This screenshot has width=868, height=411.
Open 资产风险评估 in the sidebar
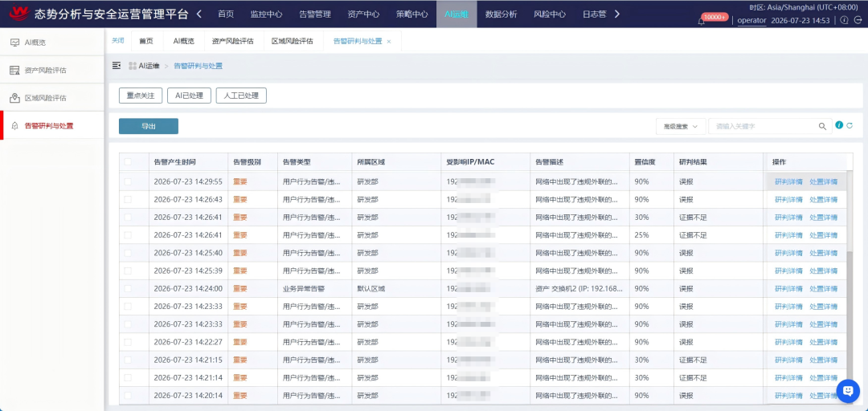pyautogui.click(x=52, y=71)
